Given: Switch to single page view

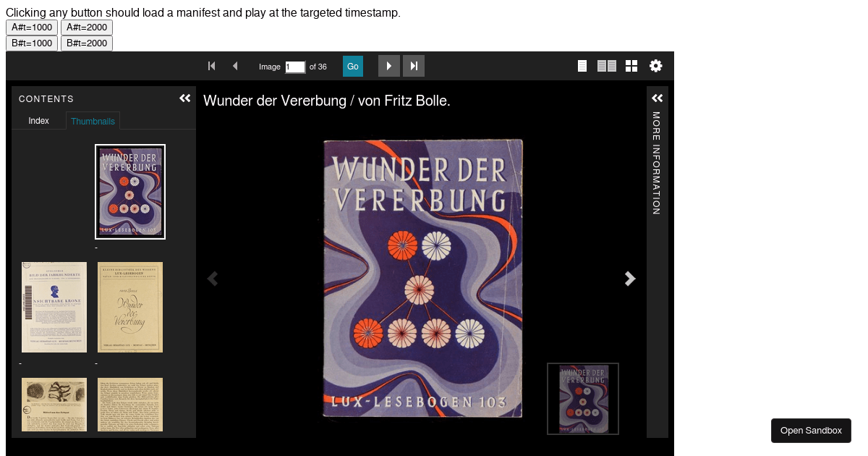Looking at the screenshot, I should (582, 66).
